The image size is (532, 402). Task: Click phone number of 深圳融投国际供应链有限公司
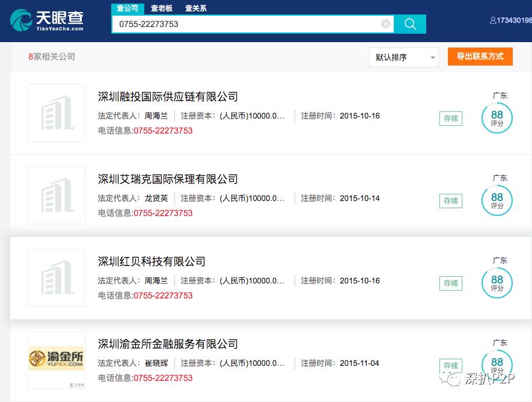point(163,131)
